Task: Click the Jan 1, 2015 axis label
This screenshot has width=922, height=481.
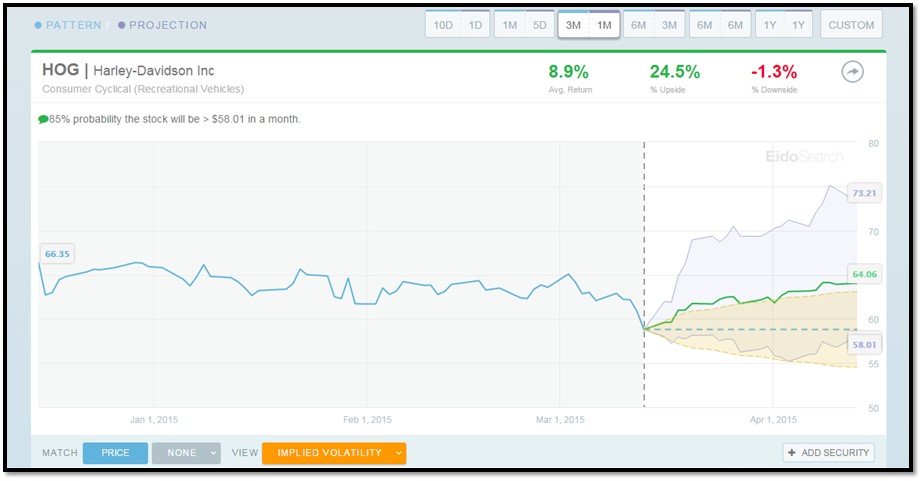Action: click(x=153, y=420)
